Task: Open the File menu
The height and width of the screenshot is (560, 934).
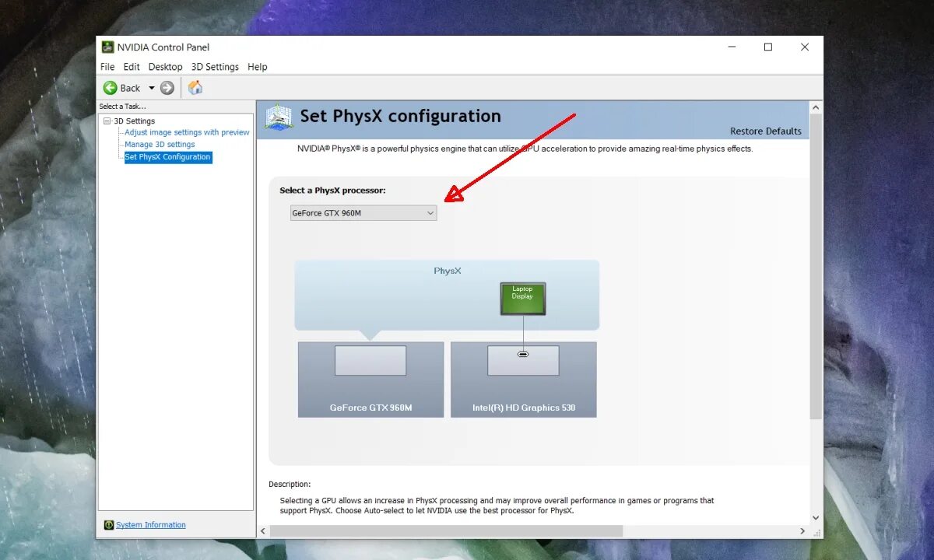Action: (x=107, y=67)
